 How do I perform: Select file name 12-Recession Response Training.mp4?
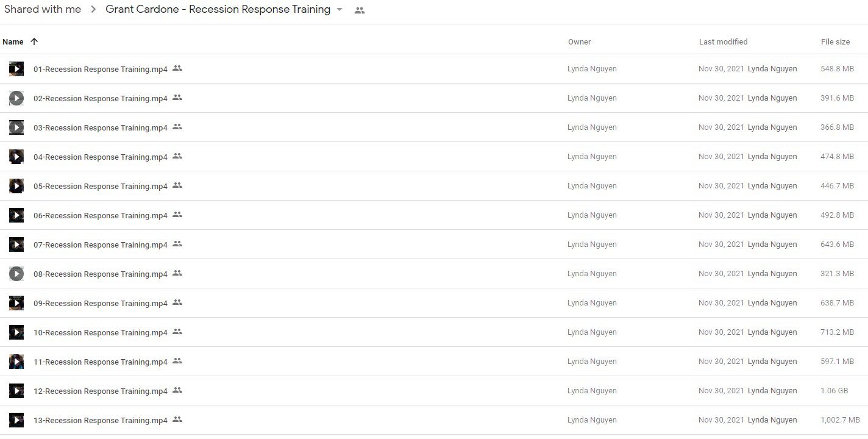pos(101,391)
